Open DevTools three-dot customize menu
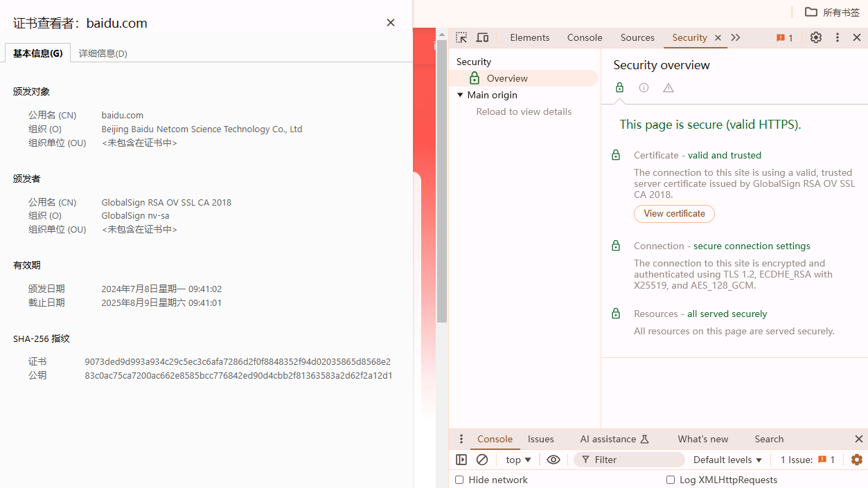The width and height of the screenshot is (868, 488). pos(838,37)
